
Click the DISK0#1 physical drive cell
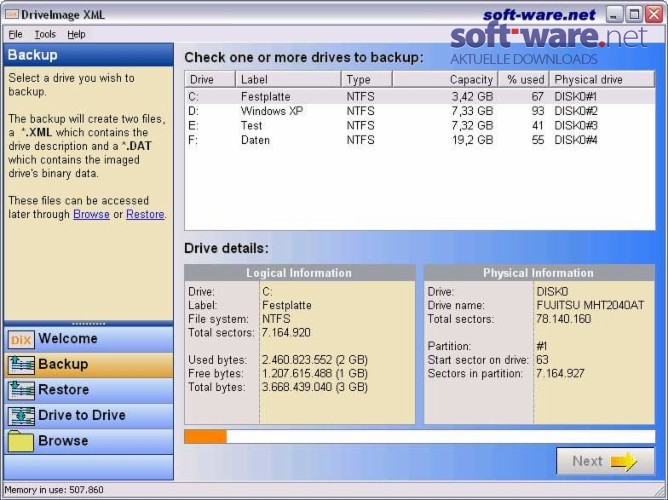576,97
